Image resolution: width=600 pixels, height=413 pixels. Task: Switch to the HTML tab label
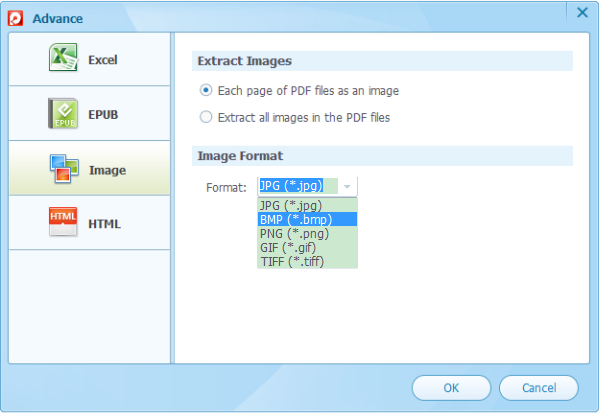(104, 224)
